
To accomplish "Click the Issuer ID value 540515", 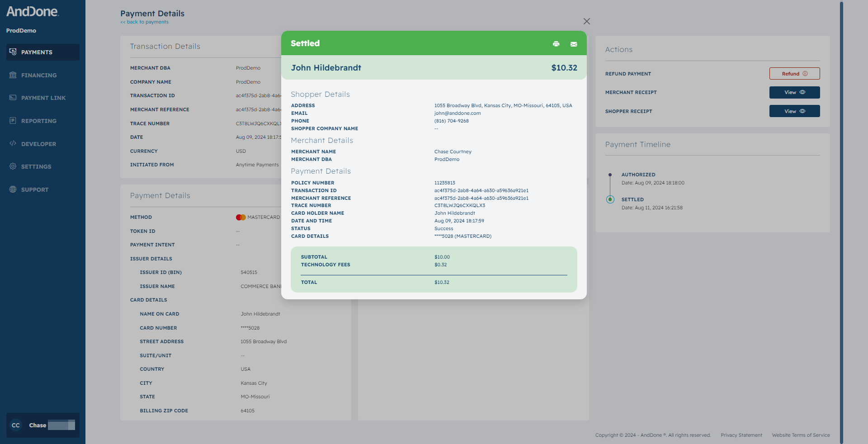I will tap(249, 272).
